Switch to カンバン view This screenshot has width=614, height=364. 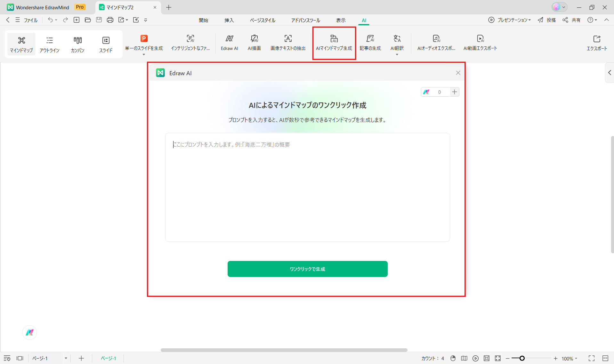coord(78,44)
